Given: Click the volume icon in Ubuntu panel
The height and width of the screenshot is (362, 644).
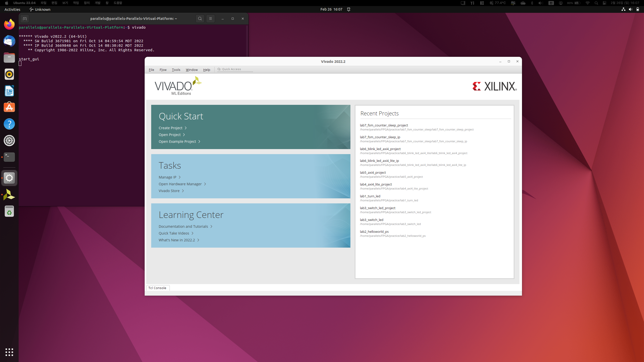Looking at the screenshot, I should (x=630, y=9).
